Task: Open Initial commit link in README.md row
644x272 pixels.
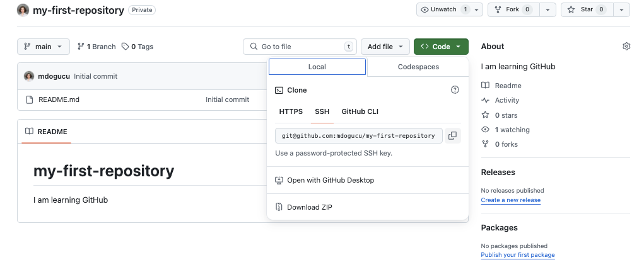Action: [x=227, y=99]
